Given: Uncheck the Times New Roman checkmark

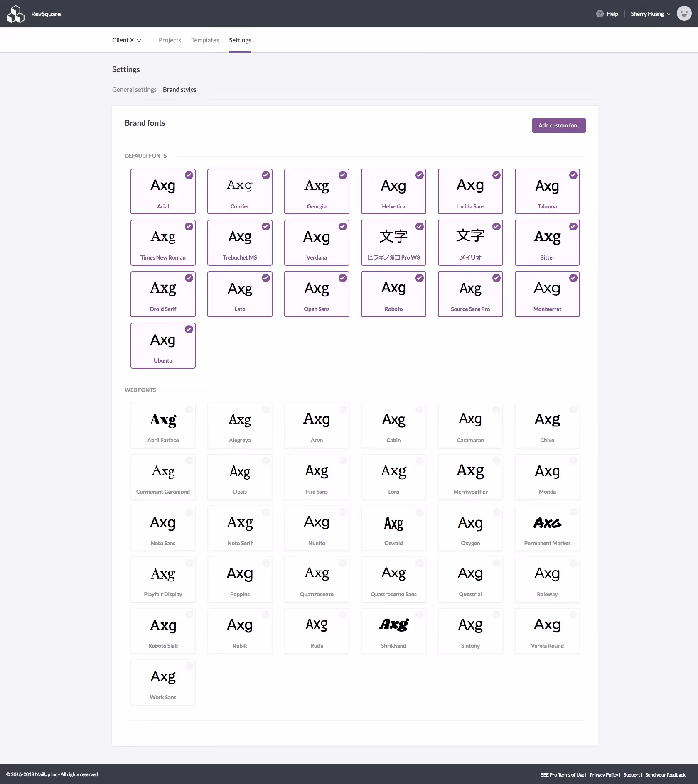Looking at the screenshot, I should pos(189,226).
